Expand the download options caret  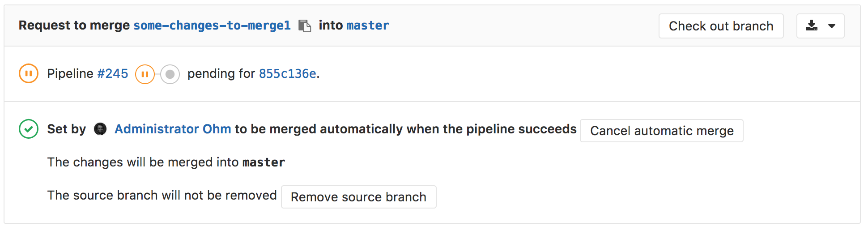832,26
